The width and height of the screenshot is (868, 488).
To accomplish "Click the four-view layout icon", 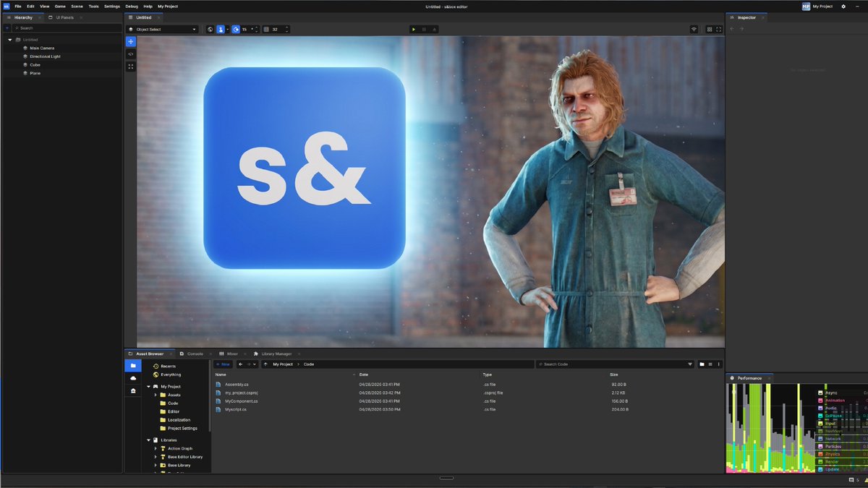I will (709, 29).
